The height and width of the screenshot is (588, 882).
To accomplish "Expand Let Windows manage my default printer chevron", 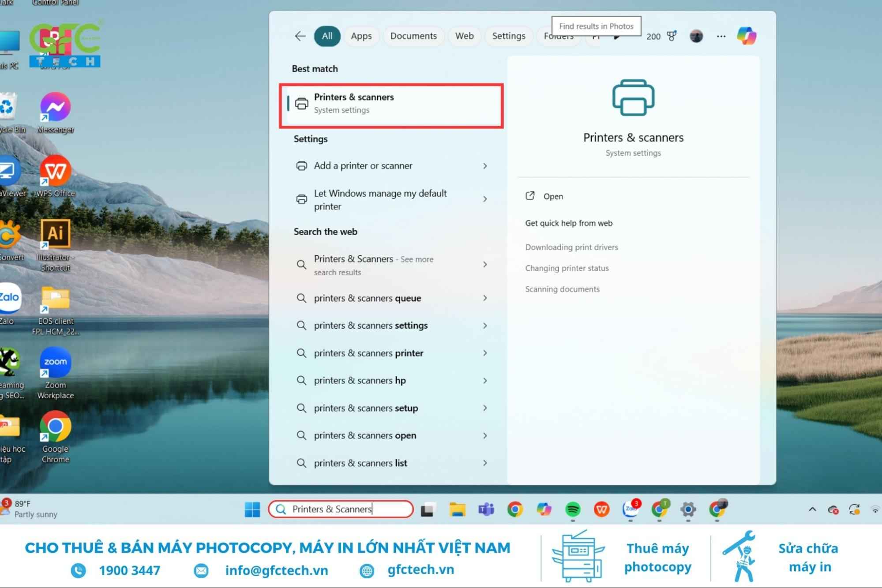I will tap(485, 199).
